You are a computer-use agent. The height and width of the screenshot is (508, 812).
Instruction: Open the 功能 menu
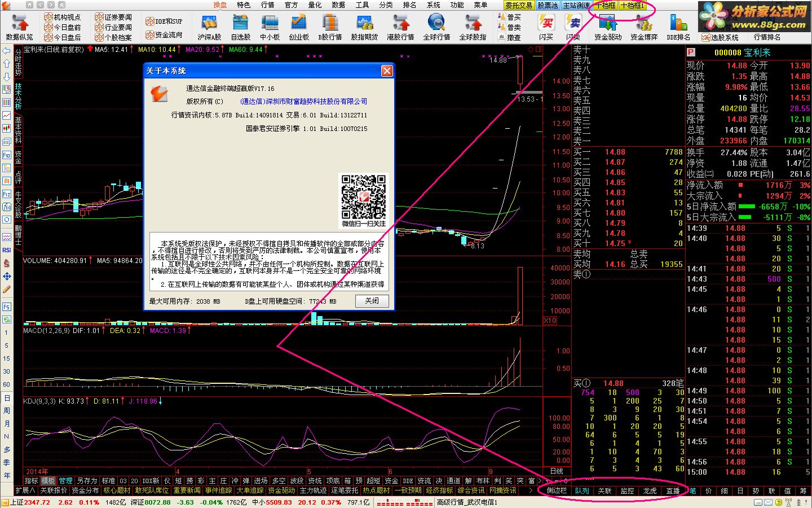[x=457, y=5]
